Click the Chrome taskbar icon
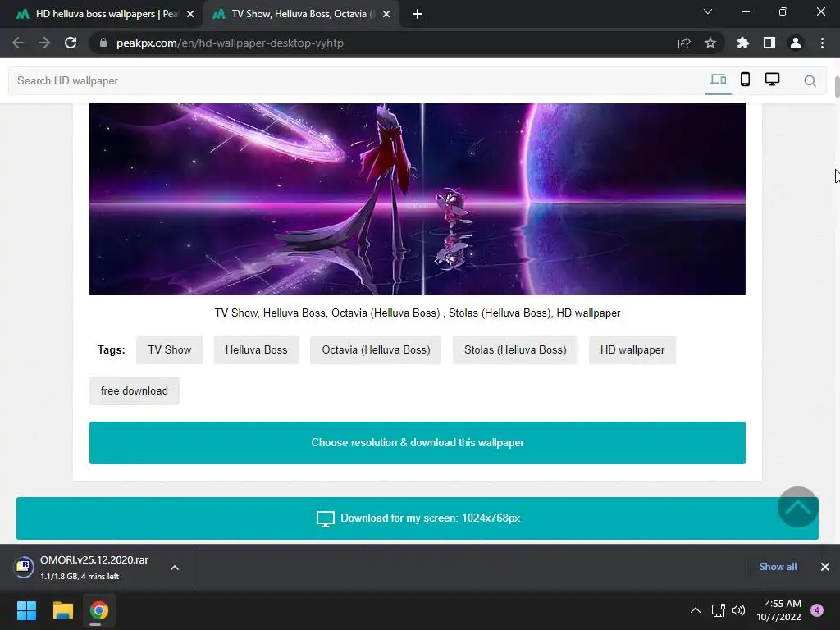The height and width of the screenshot is (630, 840). pos(99,610)
